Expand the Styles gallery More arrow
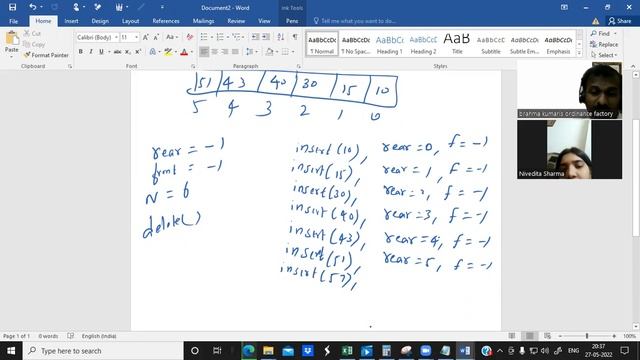 (579, 53)
